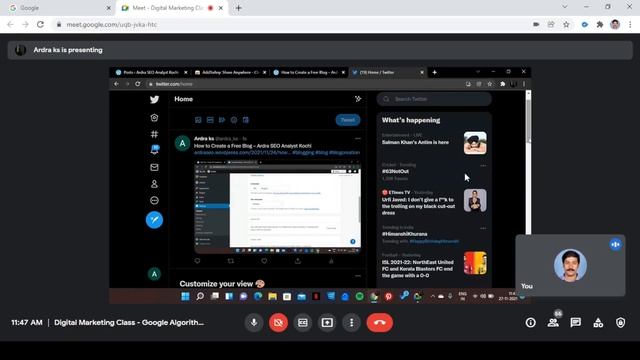This screenshot has height=360, width=640.
Task: Select the Meet Digital Marketing tab
Action: coord(171,8)
